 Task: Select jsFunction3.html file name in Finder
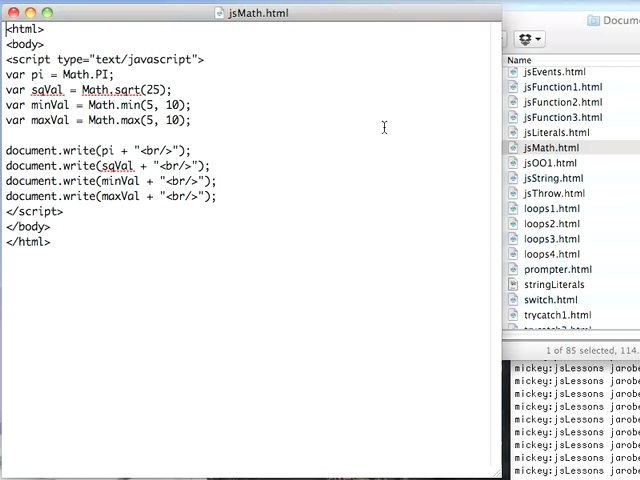pos(563,118)
